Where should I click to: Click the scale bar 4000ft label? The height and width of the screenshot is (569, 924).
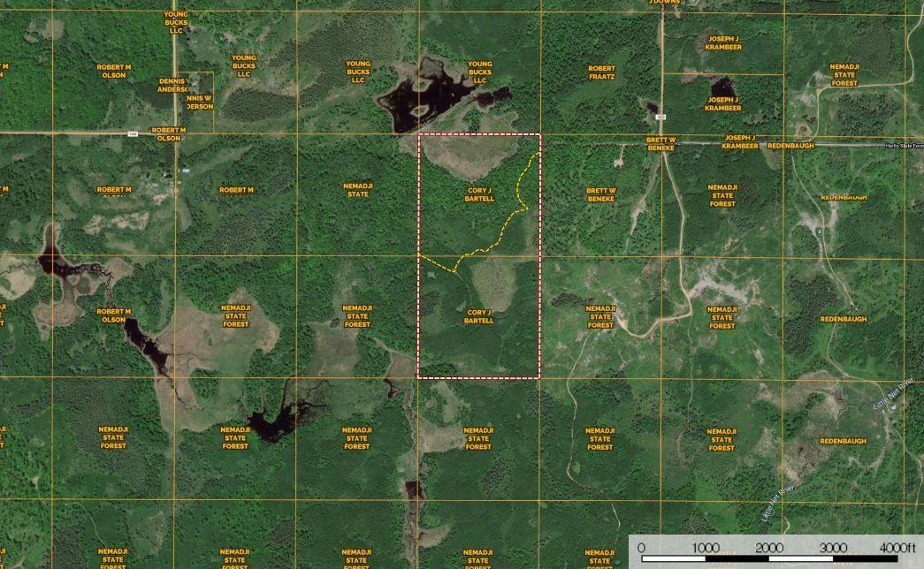897,548
